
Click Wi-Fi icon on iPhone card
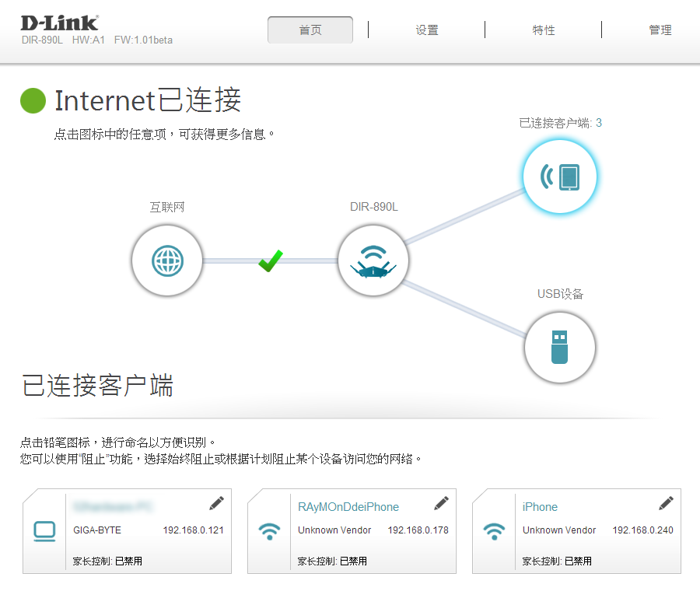click(494, 531)
